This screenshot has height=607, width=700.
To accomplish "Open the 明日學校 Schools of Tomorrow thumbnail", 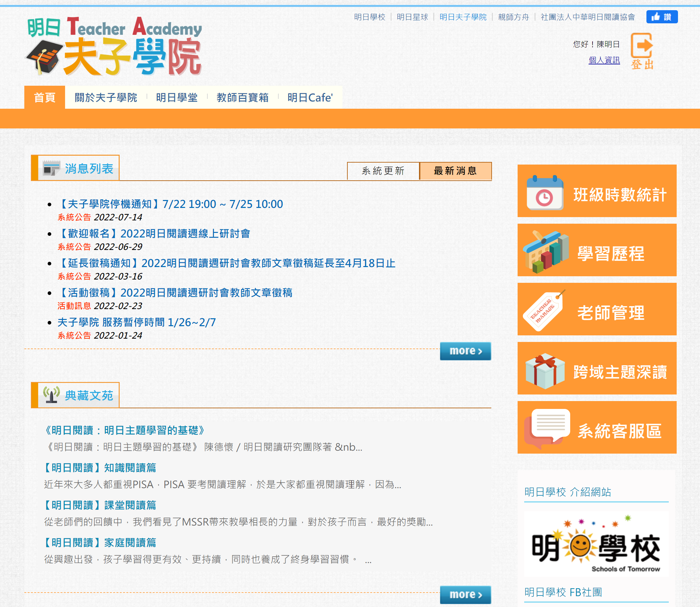I will point(596,544).
